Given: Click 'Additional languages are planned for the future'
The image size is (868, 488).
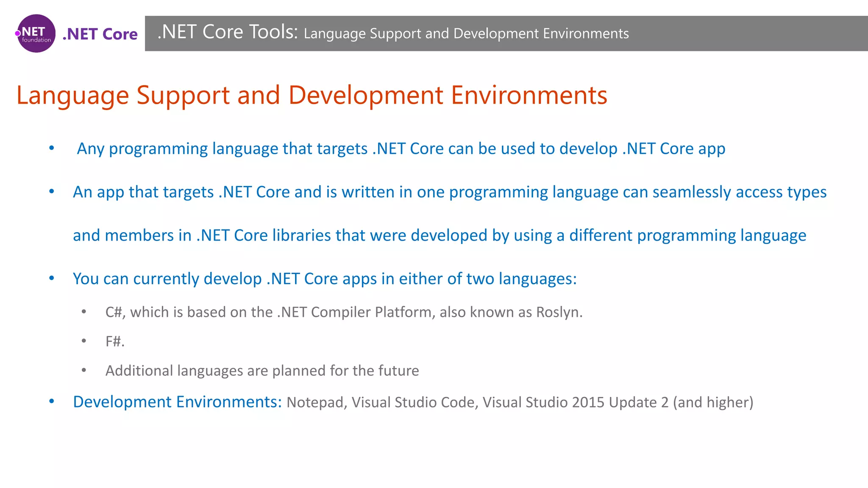Looking at the screenshot, I should [x=262, y=371].
